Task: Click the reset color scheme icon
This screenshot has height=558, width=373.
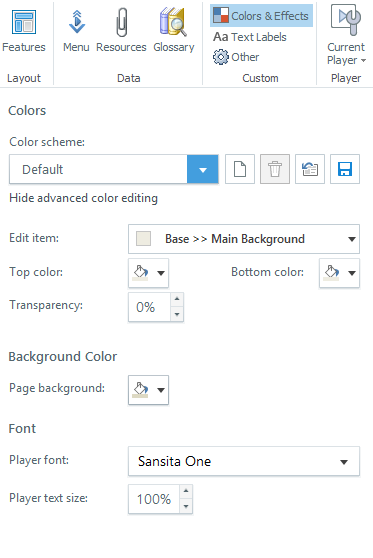Action: pyautogui.click(x=310, y=169)
